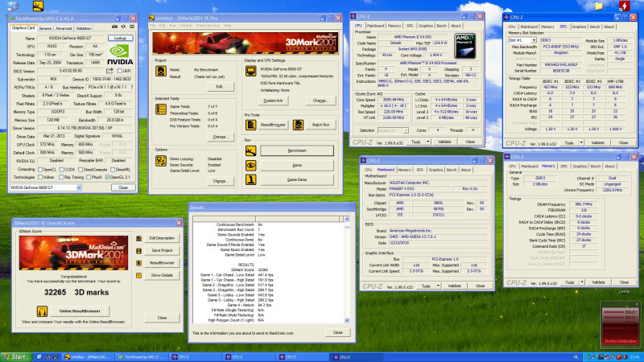Click the Game Demo joystick icon
This screenshot has height=362, width=644.
[250, 179]
